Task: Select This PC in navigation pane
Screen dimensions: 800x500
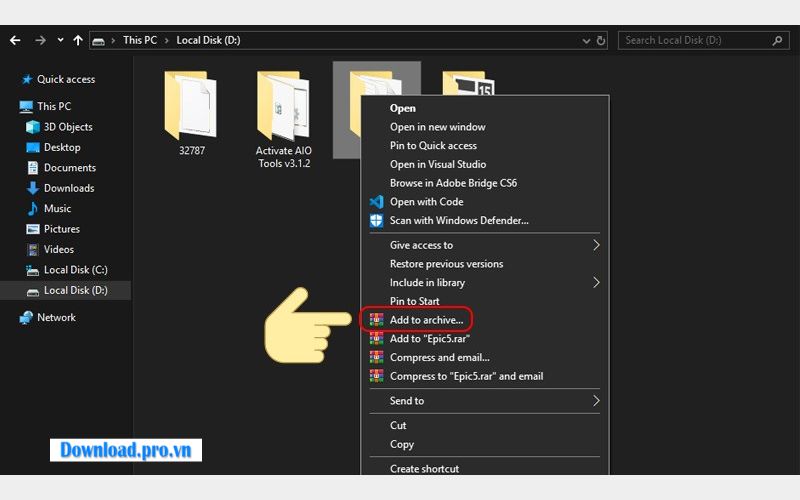Action: [54, 106]
